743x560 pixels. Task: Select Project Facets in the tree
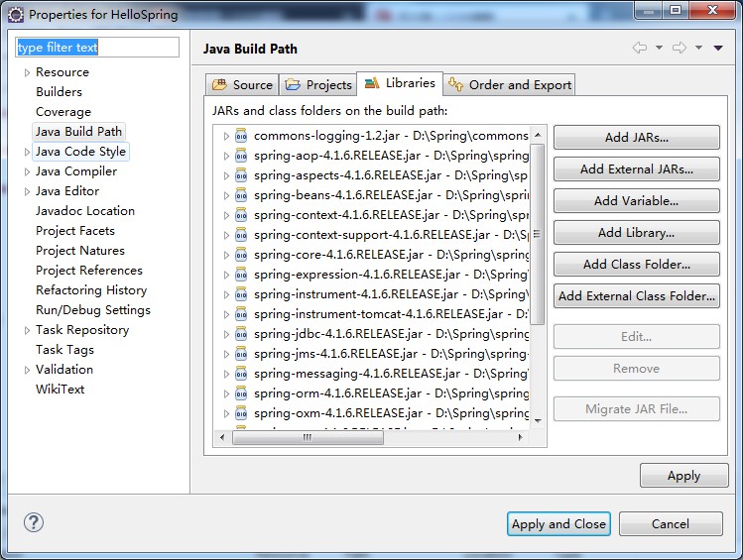point(75,231)
